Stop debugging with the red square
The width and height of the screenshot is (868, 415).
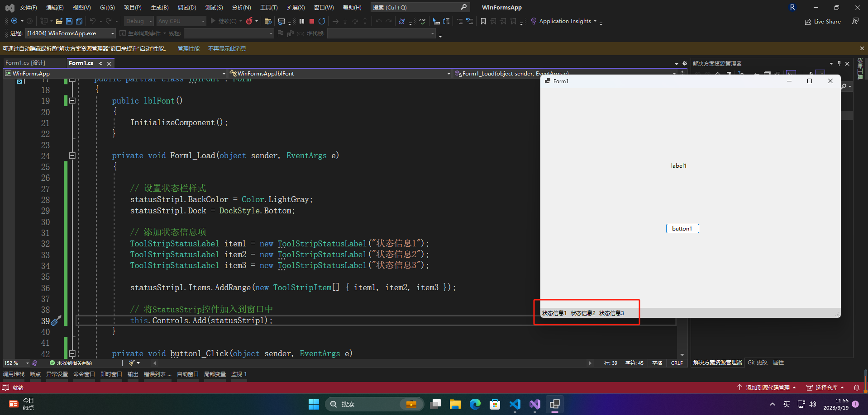312,21
